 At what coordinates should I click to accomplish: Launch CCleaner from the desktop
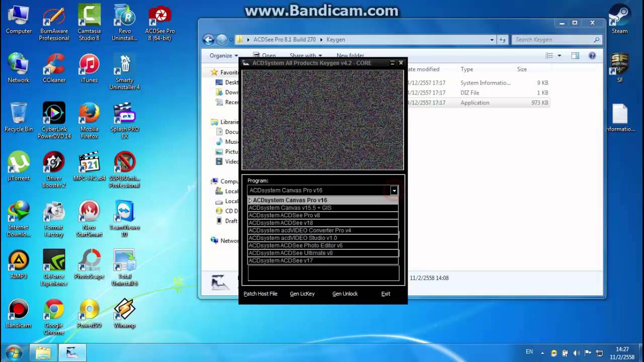54,68
